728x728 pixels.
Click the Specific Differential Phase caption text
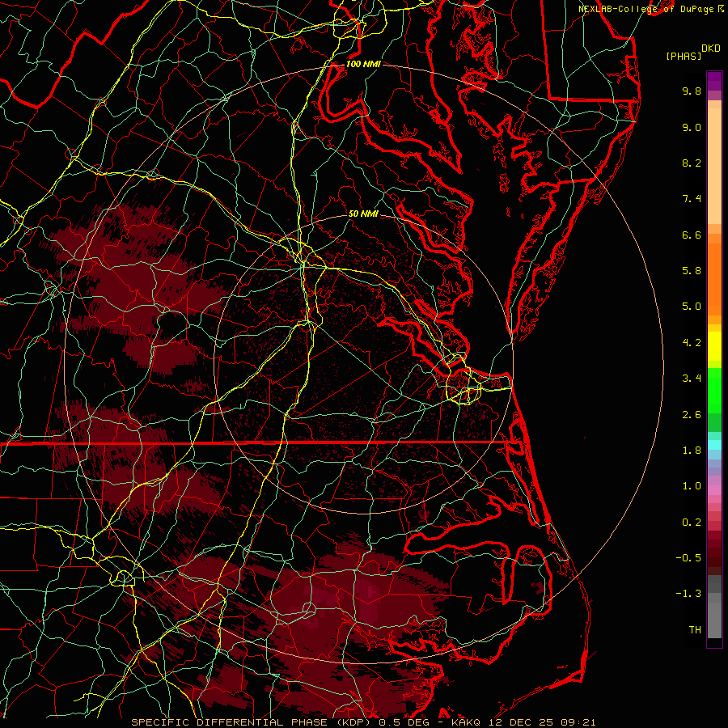(x=363, y=722)
